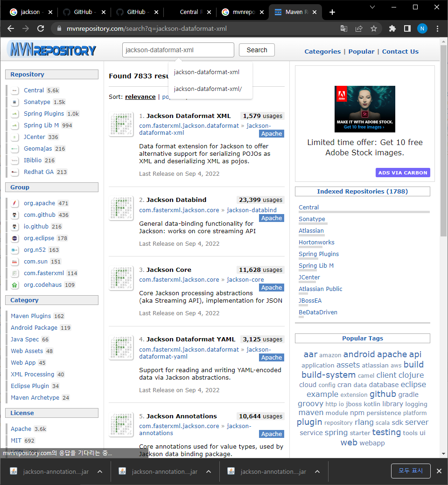Click the Search button
The height and width of the screenshot is (485, 448).
click(257, 50)
